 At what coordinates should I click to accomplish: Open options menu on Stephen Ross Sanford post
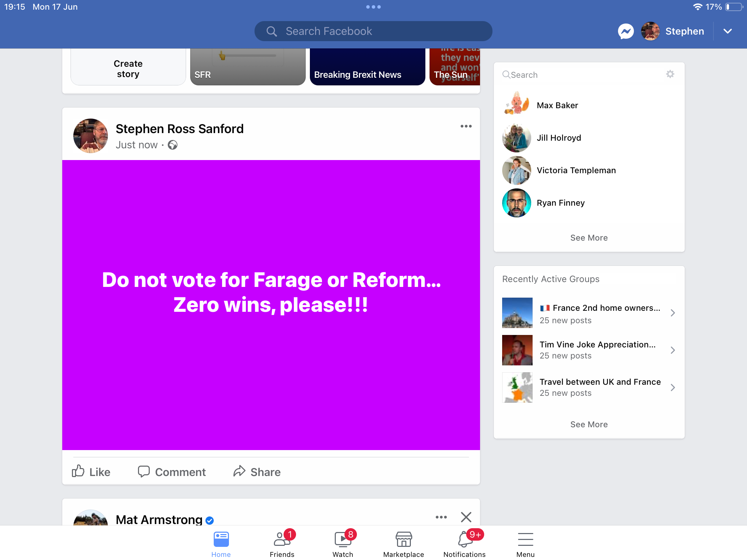[466, 126]
